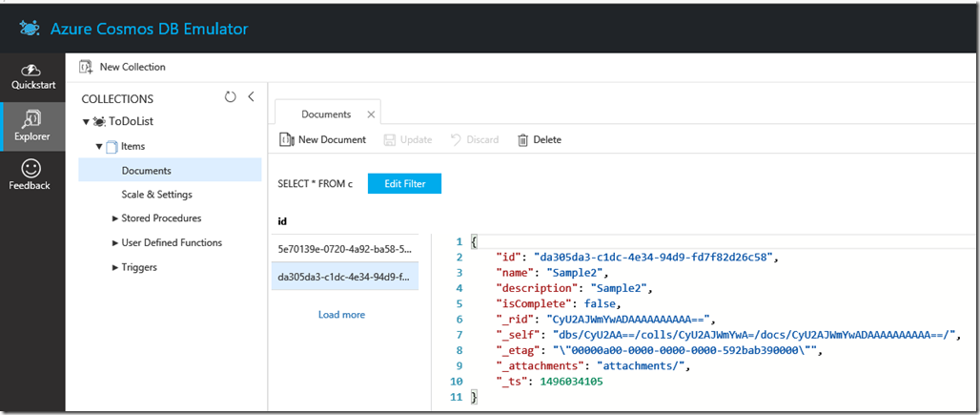The width and height of the screenshot is (980, 415).
Task: Select the Explorer sidebar icon
Action: (x=32, y=119)
